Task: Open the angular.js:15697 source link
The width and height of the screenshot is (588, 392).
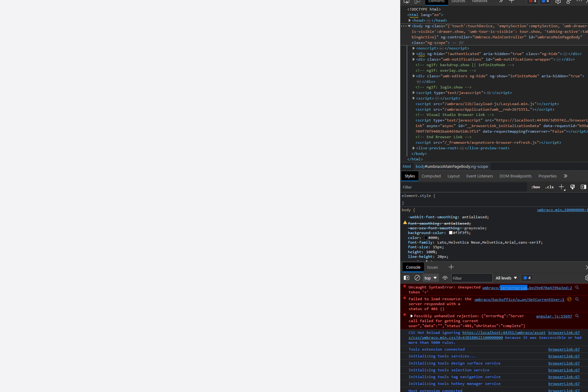Action: [554, 316]
